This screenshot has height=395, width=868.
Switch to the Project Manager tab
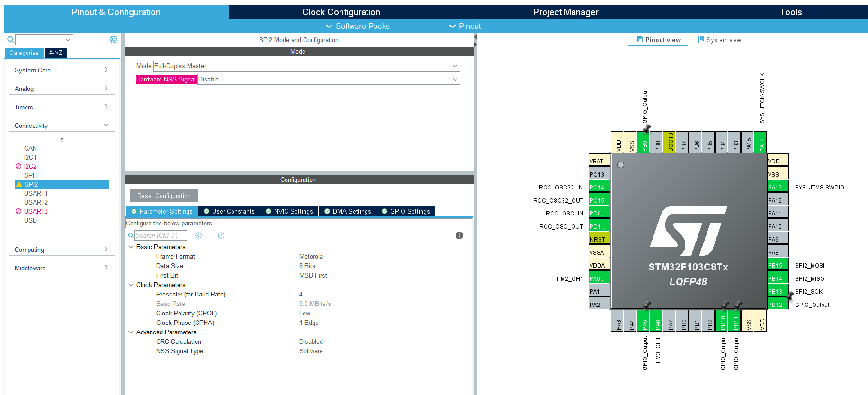click(566, 12)
